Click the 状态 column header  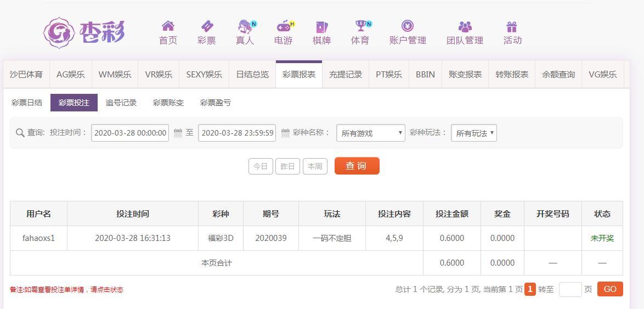coord(602,214)
